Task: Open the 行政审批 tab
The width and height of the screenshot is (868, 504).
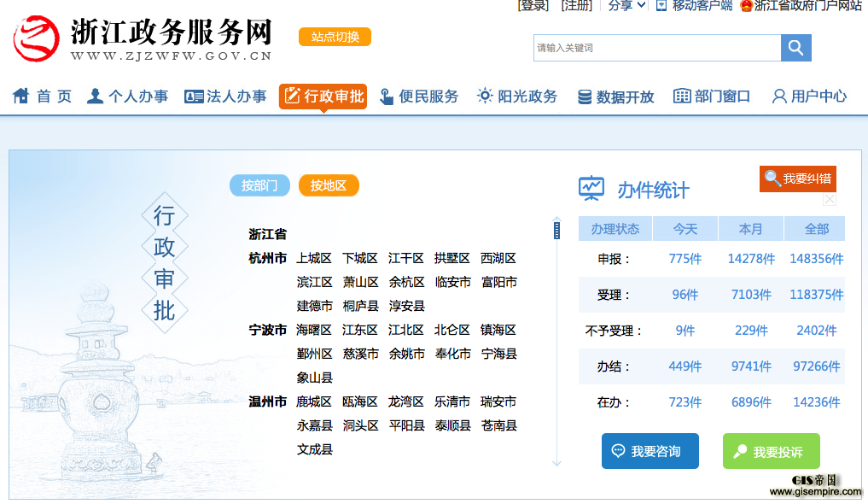Action: (x=323, y=97)
